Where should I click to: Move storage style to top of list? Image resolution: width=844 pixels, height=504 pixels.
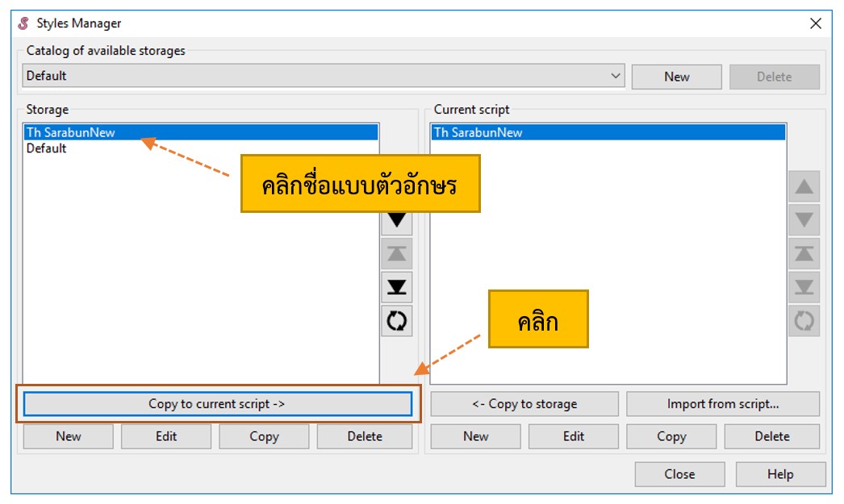[397, 253]
